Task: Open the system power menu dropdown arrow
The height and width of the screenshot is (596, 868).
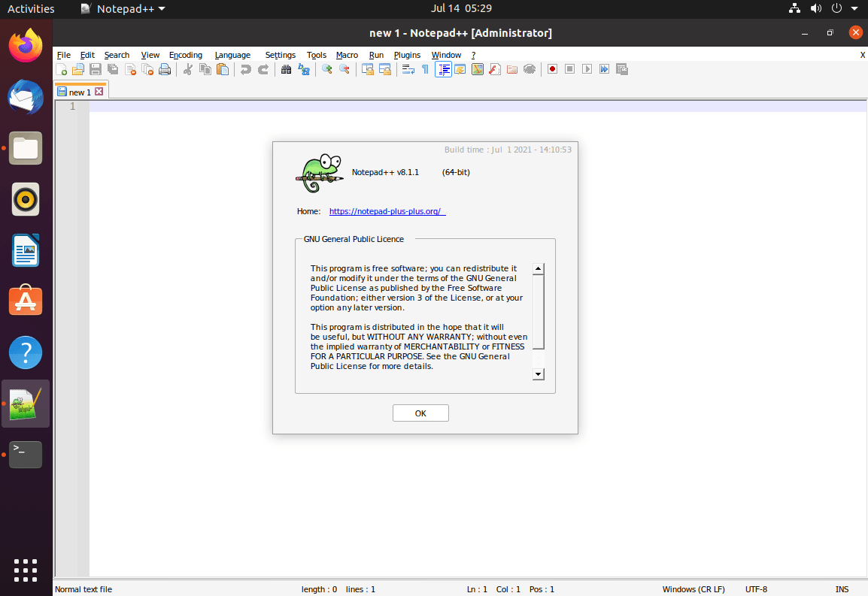Action: (854, 8)
